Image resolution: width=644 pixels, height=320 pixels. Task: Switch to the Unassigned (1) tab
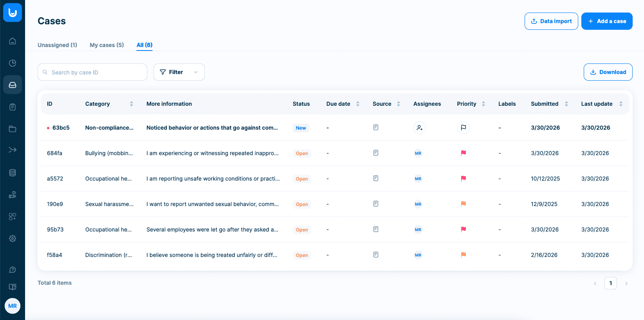point(57,45)
